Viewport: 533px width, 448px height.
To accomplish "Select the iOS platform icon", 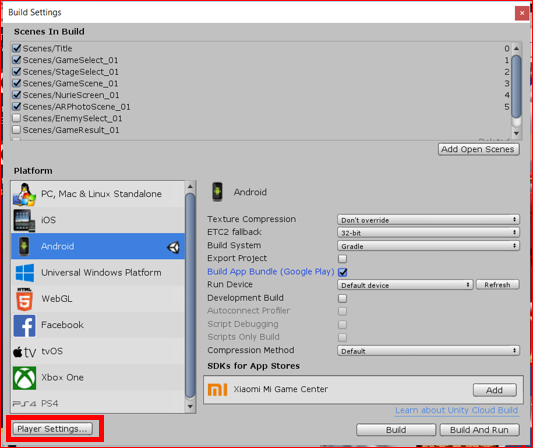I will [24, 220].
